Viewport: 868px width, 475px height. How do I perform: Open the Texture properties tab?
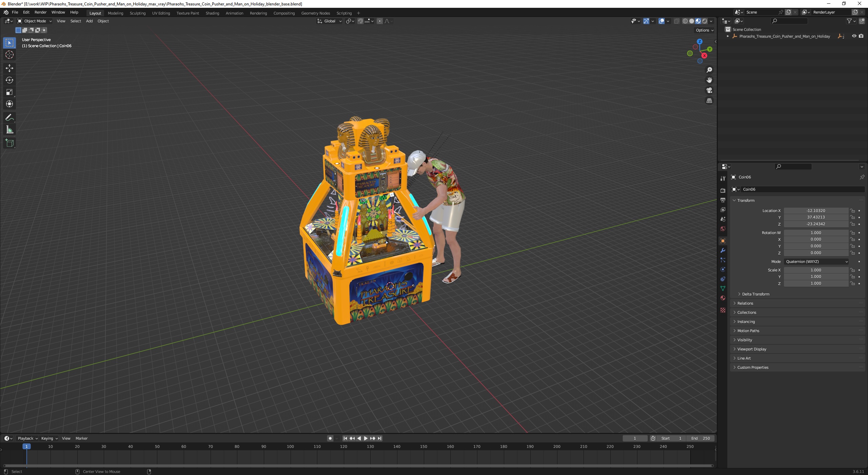click(723, 310)
